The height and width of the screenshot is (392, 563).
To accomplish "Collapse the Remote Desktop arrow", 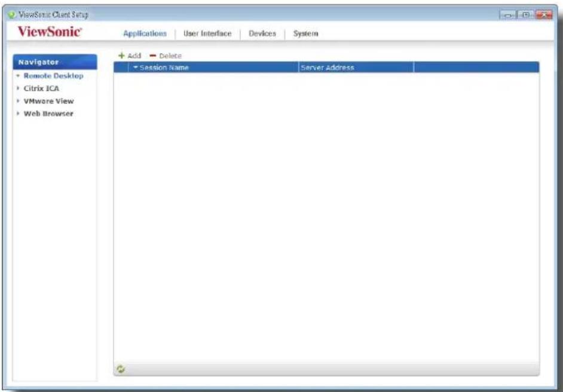I will click(17, 76).
